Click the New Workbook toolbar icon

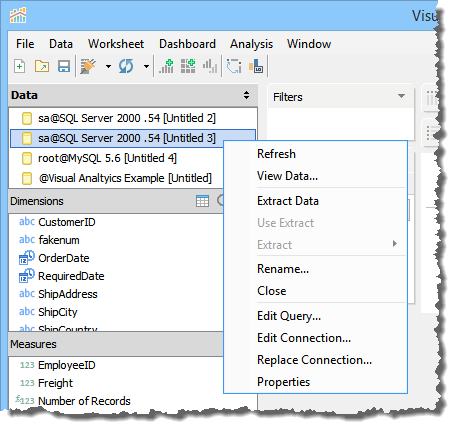click(20, 66)
